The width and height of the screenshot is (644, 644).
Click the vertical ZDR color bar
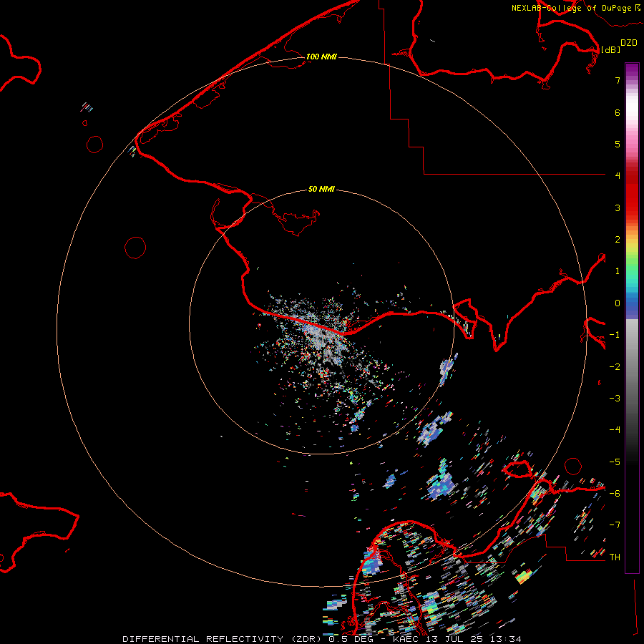(632, 318)
